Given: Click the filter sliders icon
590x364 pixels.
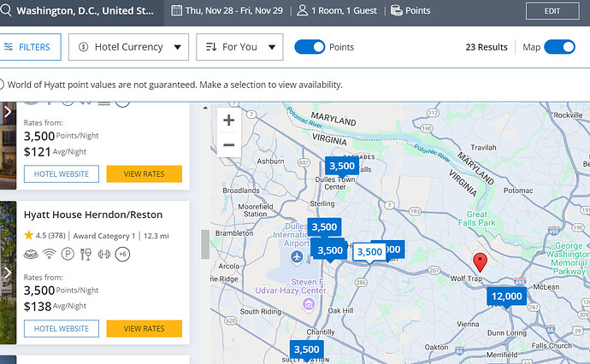Looking at the screenshot, I should [9, 47].
